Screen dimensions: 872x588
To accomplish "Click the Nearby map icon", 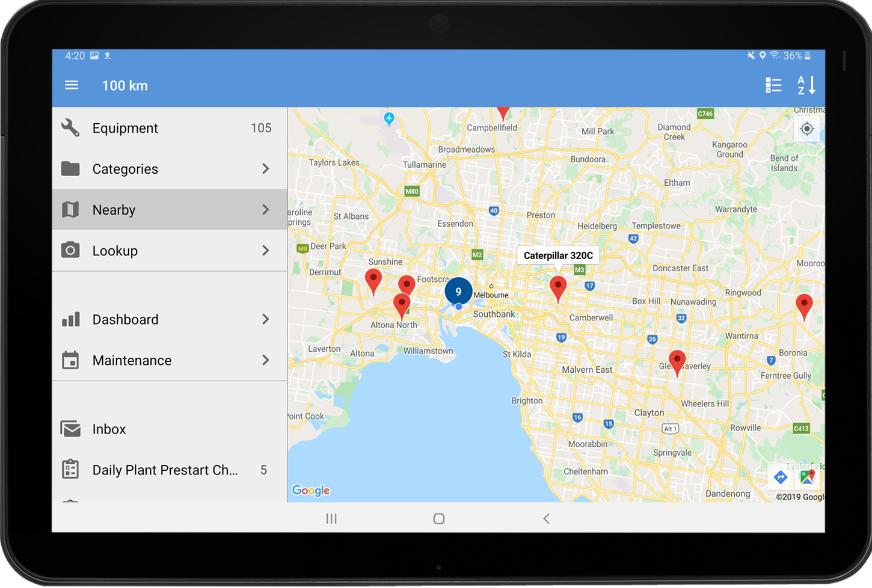I will [x=70, y=210].
